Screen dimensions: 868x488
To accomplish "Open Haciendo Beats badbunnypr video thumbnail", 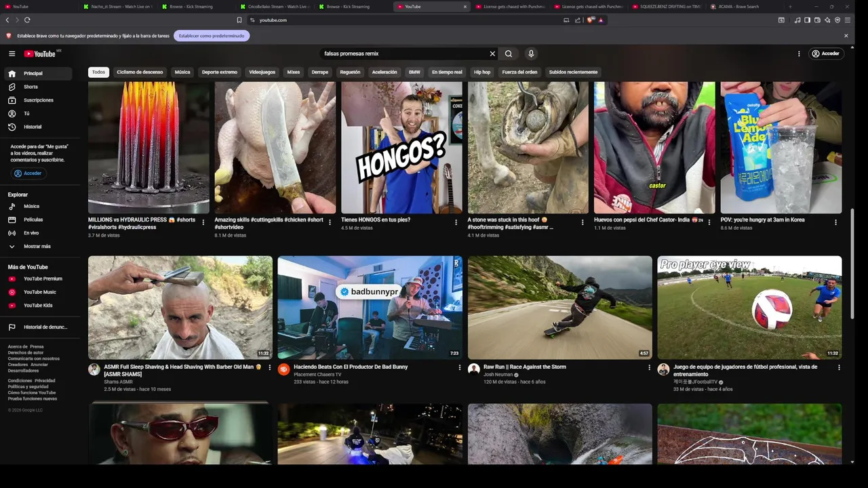I will 370,307.
